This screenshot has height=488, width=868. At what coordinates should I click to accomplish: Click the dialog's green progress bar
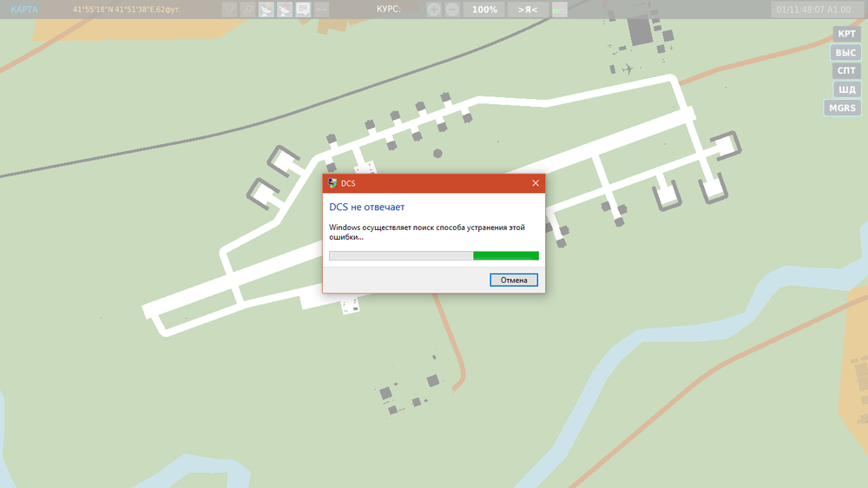[x=434, y=255]
